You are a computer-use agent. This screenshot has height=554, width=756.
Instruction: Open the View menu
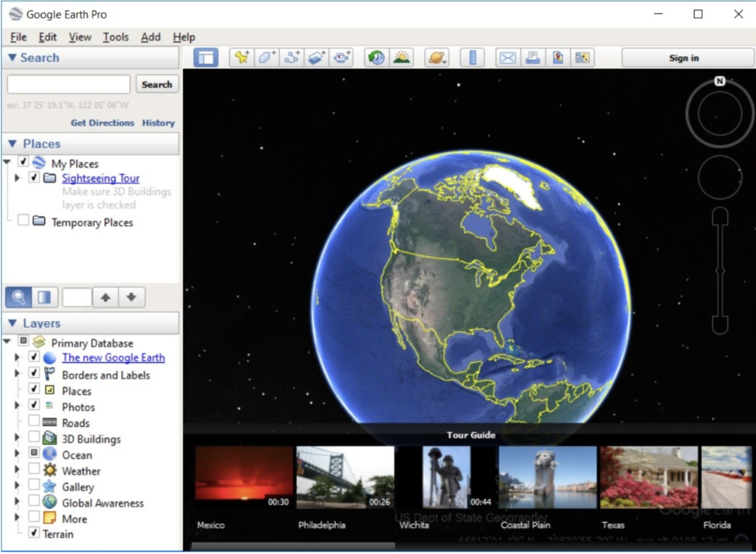coord(80,37)
